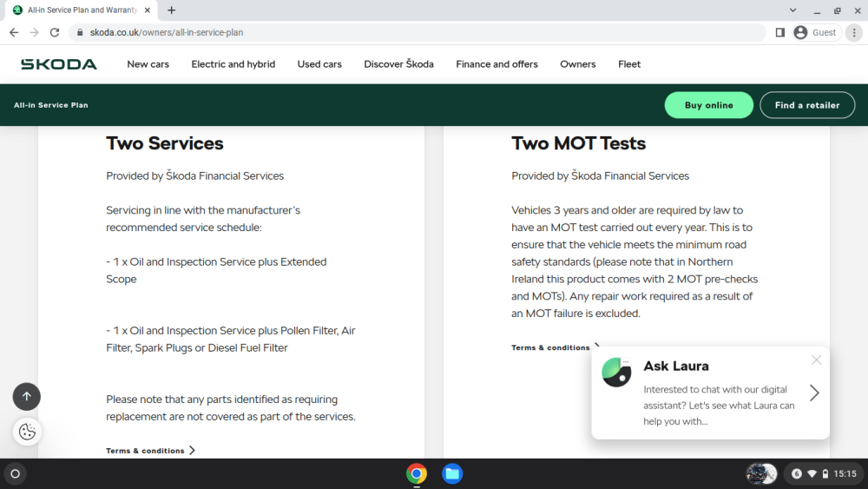
Task: Open the Owners menu
Action: click(x=577, y=64)
